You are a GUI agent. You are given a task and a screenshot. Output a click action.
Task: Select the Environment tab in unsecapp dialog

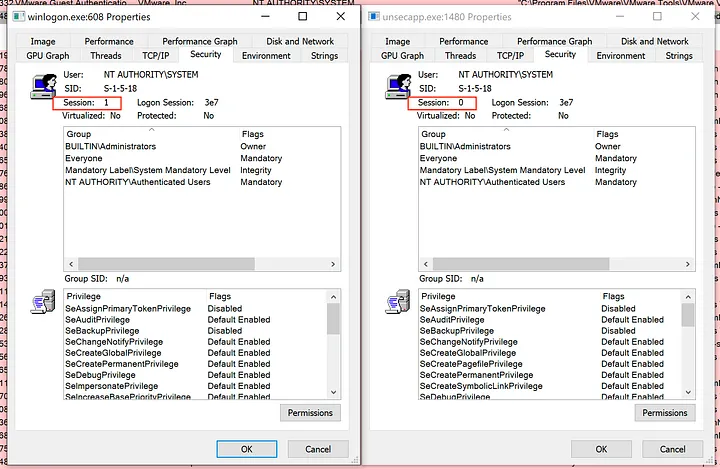tap(621, 56)
